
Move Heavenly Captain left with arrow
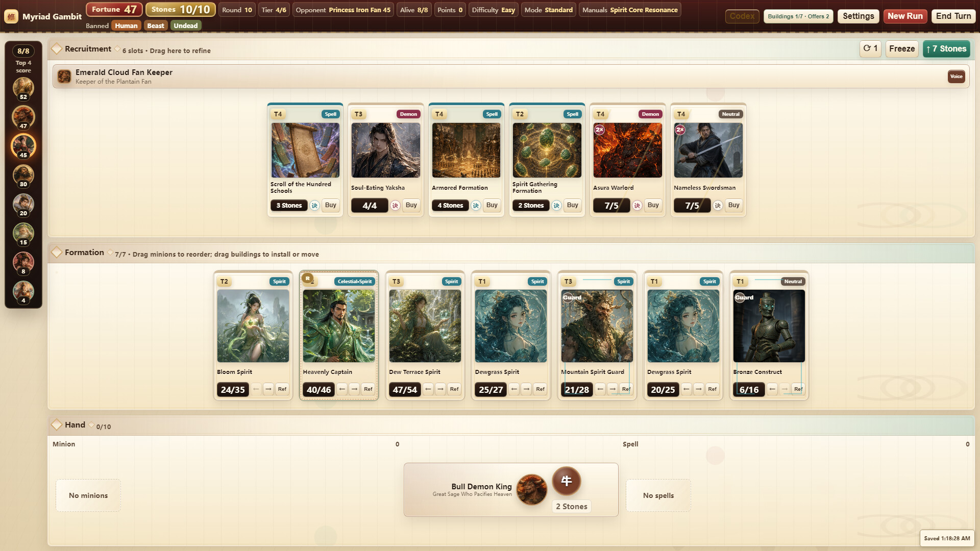coord(342,389)
